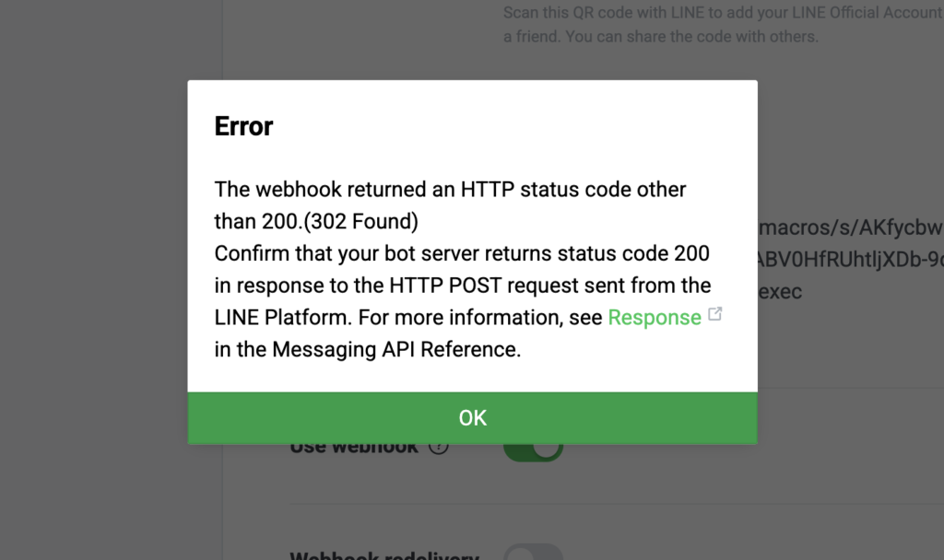Click 'The webhook returned an HTTP status' line
944x560 pixels.
[x=450, y=190]
